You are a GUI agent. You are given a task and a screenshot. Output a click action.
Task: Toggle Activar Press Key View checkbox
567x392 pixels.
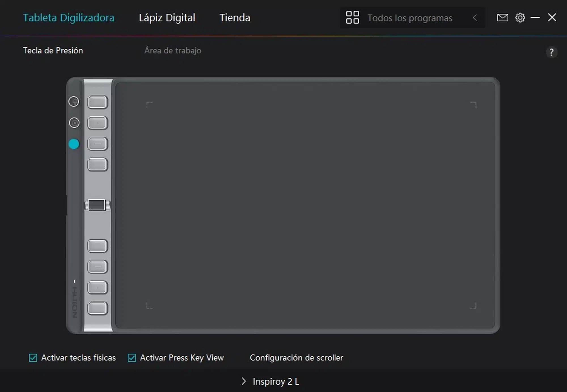tap(132, 358)
